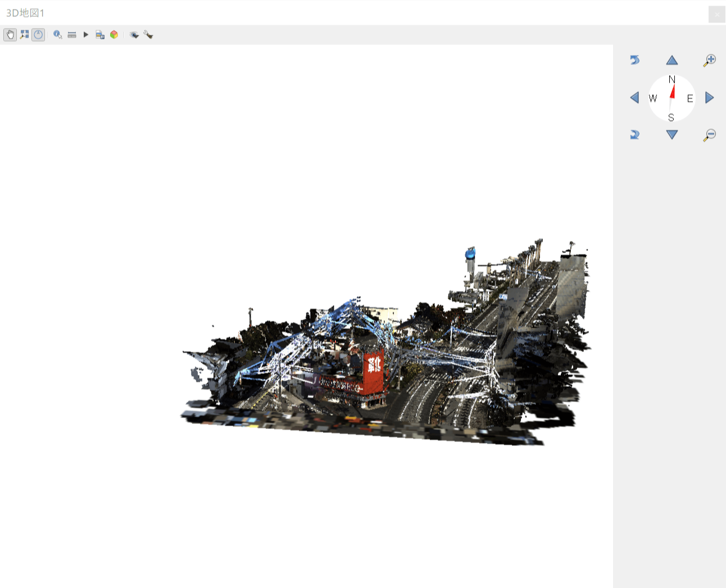Open the map theme eye dropdown
Image resolution: width=726 pixels, height=588 pixels.
click(x=134, y=35)
